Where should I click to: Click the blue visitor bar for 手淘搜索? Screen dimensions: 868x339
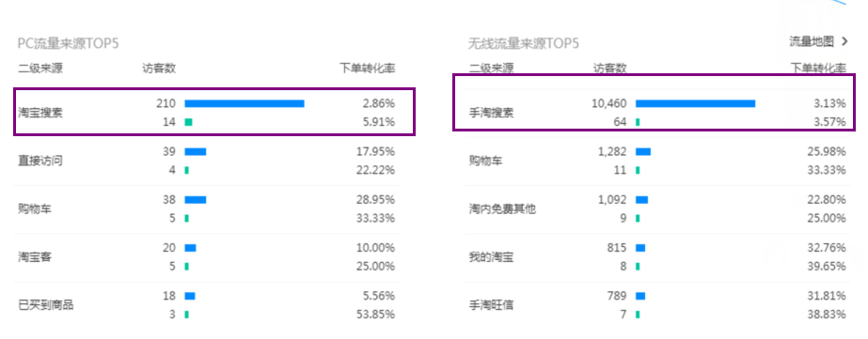(x=695, y=103)
